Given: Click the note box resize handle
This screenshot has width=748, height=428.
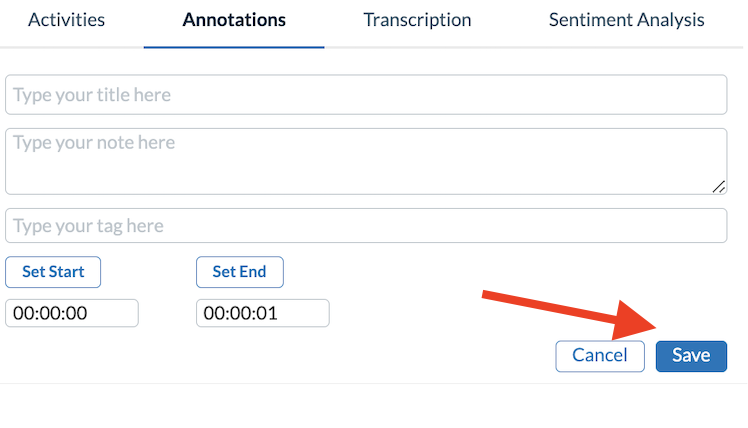Looking at the screenshot, I should pos(719,187).
